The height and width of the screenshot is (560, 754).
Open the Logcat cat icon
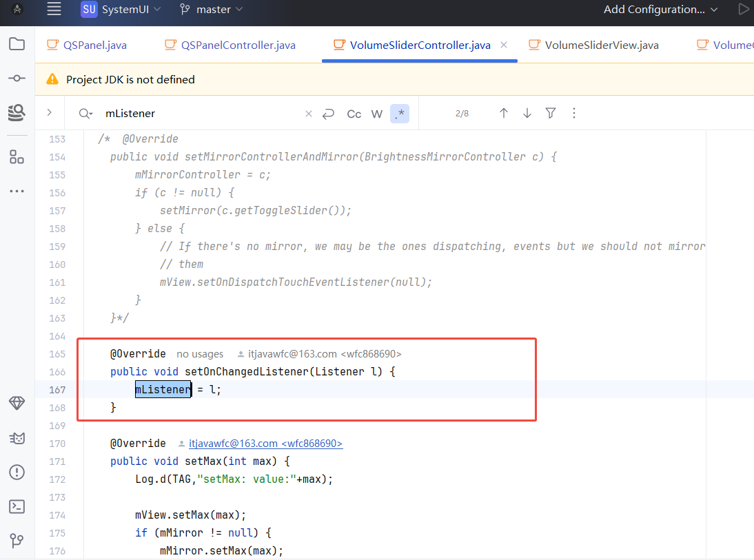17,438
